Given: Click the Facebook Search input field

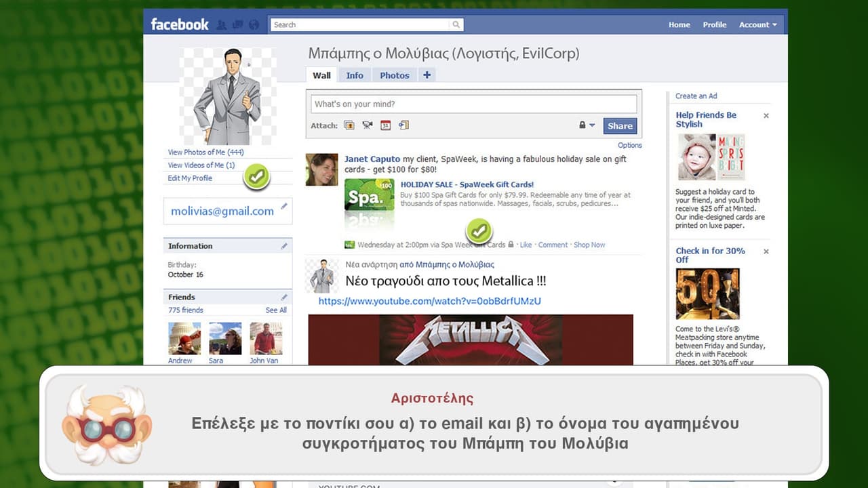Looking at the screenshot, I should [x=361, y=25].
